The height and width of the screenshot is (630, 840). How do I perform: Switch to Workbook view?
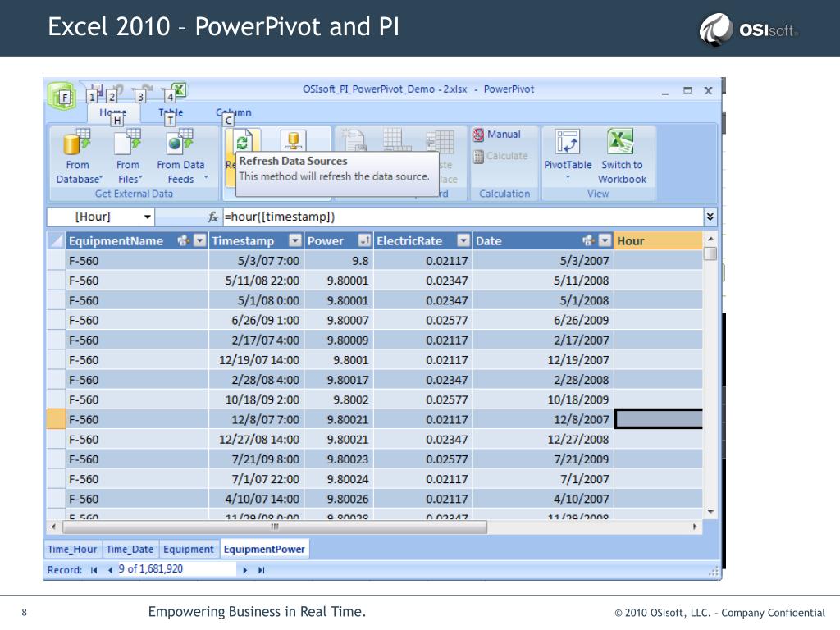coord(622,157)
